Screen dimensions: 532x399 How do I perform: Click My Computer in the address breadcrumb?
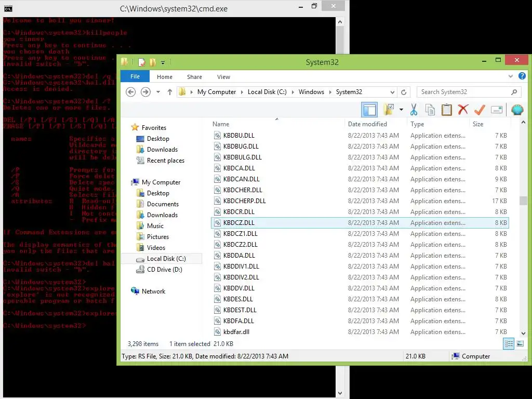point(217,92)
